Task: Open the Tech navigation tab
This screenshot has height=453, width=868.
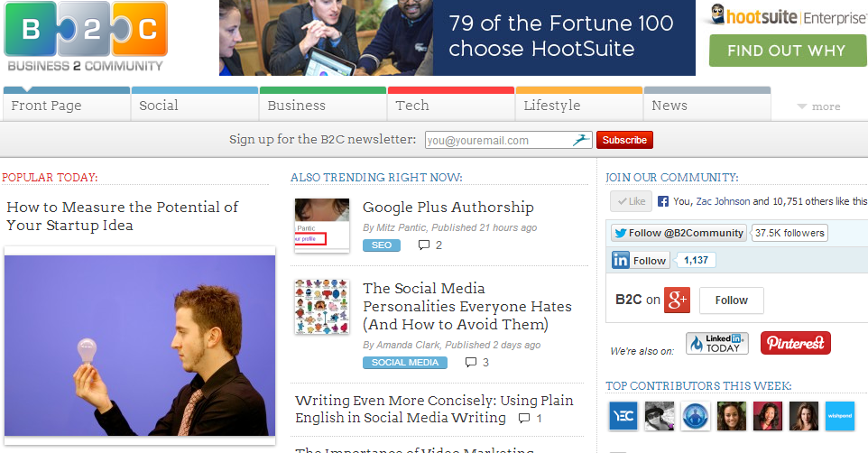Action: pos(451,104)
